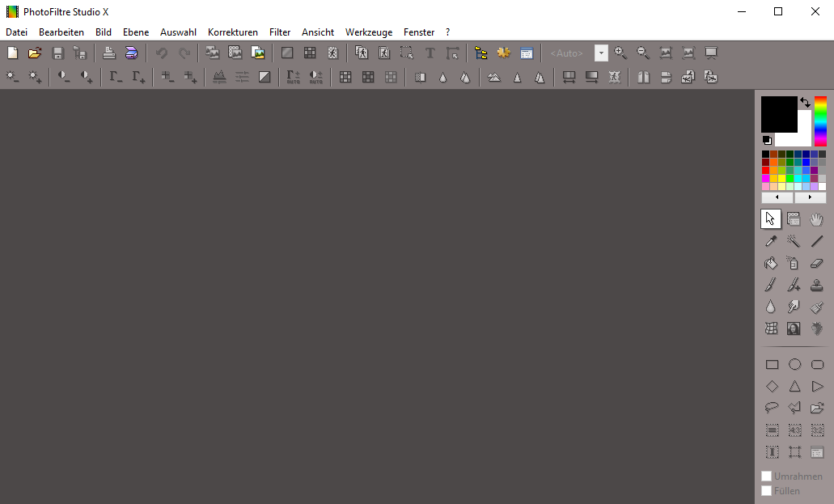Select the Spray tool
This screenshot has height=504, width=834.
[794, 263]
